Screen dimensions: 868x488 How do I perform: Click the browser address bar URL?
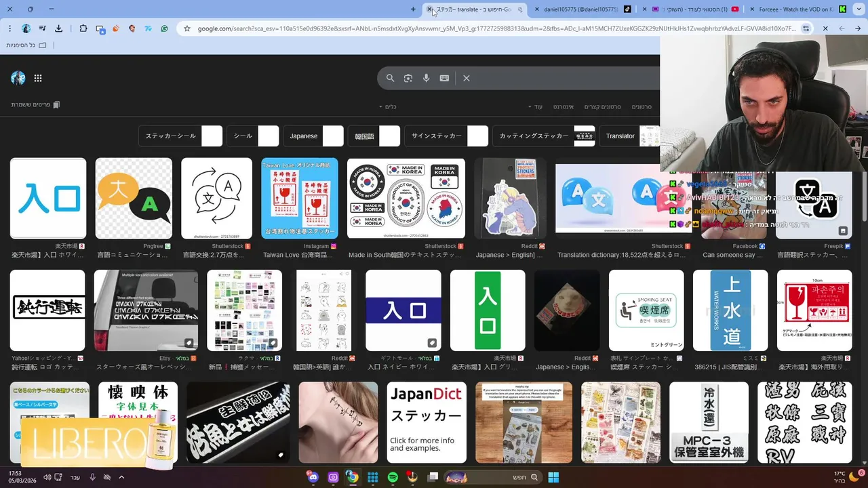(496, 28)
